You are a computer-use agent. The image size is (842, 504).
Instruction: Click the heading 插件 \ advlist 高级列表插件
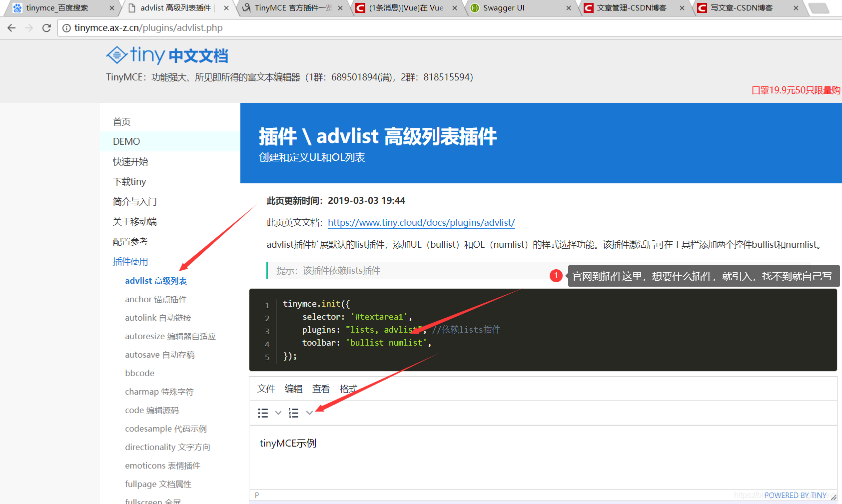(378, 136)
